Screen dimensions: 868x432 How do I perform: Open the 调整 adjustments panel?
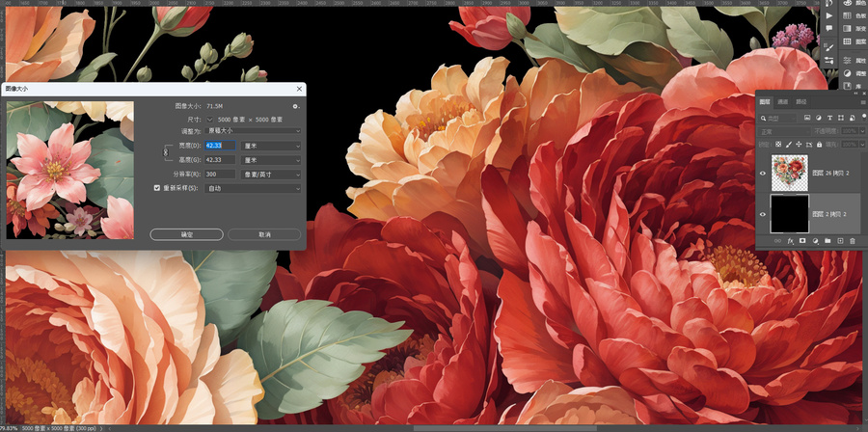(x=854, y=73)
